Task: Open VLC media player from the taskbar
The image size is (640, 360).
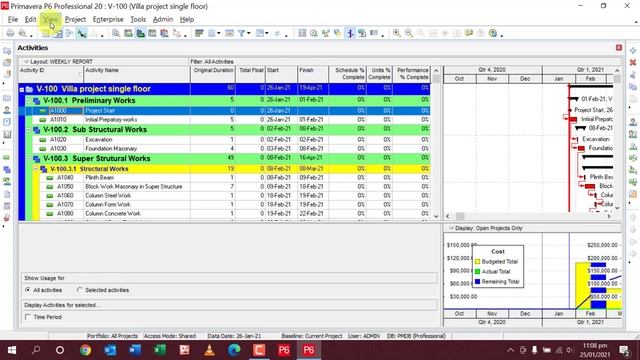Action: (209, 350)
